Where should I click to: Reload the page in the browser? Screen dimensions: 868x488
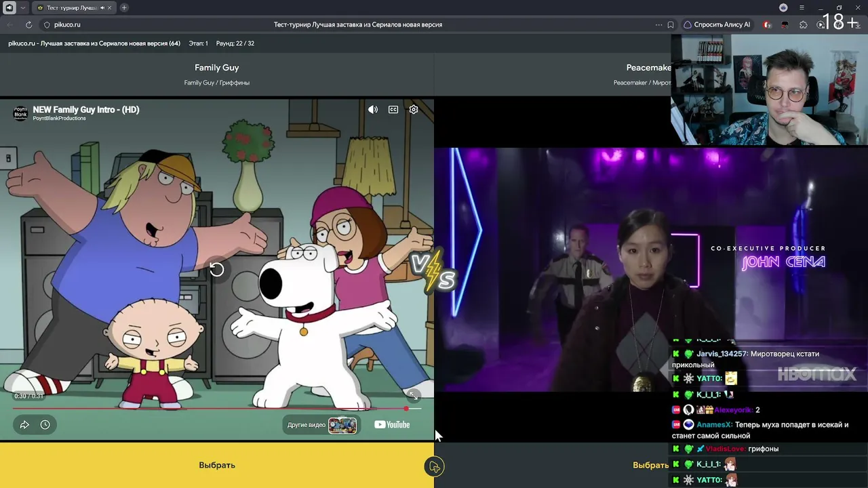click(x=28, y=24)
